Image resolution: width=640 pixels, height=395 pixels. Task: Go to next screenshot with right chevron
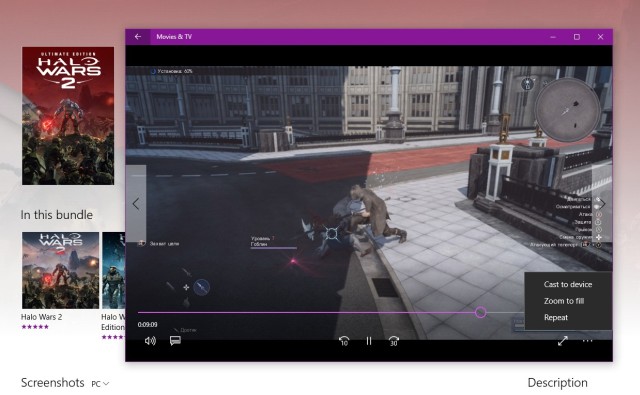click(602, 204)
